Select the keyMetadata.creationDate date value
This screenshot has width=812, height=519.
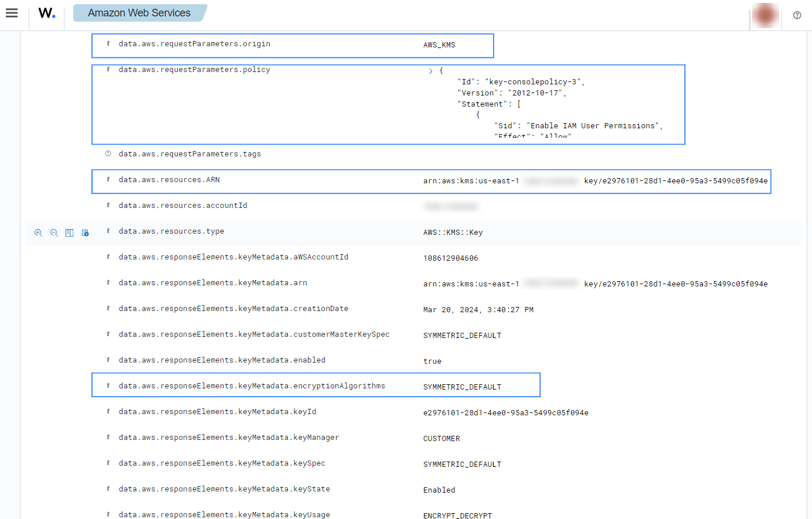[478, 310]
